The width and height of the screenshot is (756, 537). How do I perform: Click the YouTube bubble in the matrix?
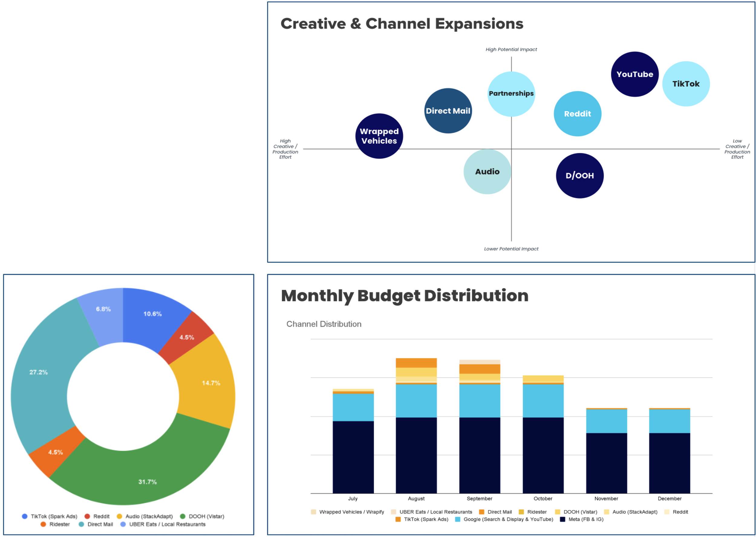pos(634,74)
